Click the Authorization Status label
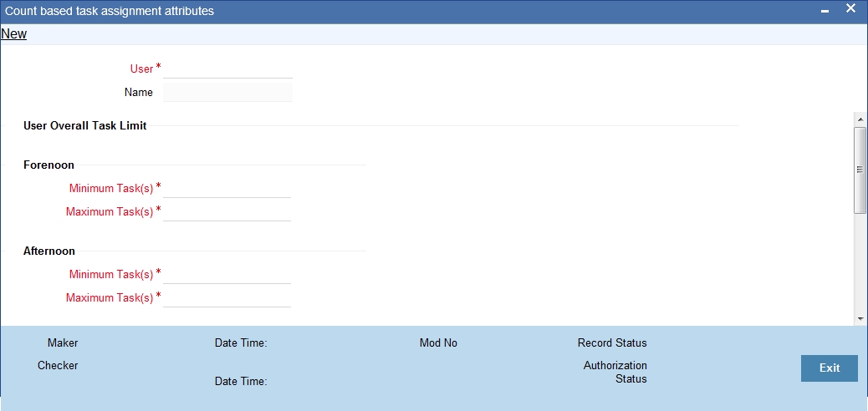The image size is (868, 411). [x=615, y=373]
